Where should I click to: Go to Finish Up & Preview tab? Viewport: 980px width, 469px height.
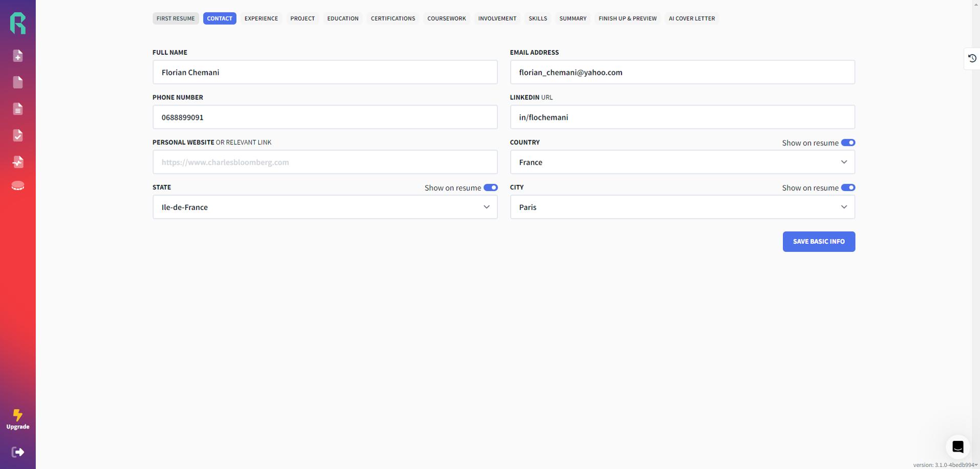tap(627, 18)
